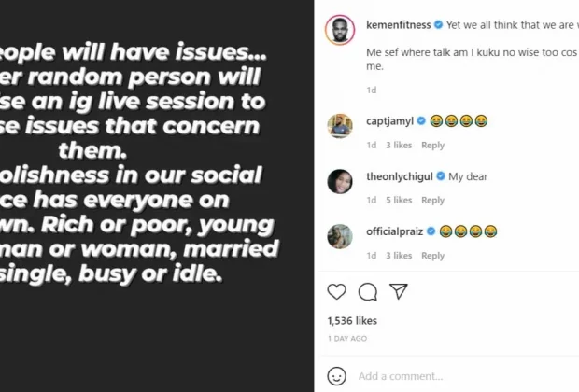Go to officialpraiz's profile via username
579x392 pixels.
394,231
